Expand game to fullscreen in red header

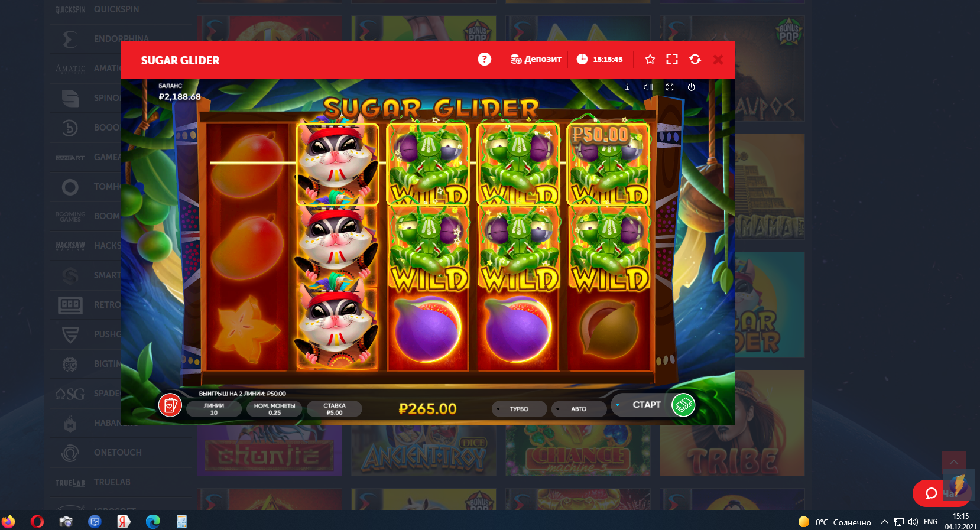pyautogui.click(x=672, y=59)
